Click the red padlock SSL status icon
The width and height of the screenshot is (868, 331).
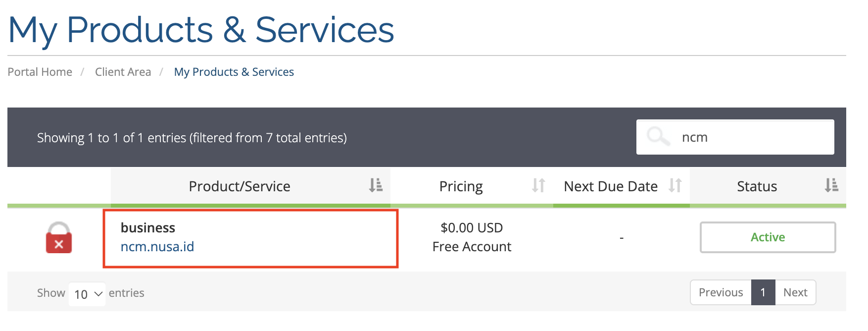tap(59, 238)
